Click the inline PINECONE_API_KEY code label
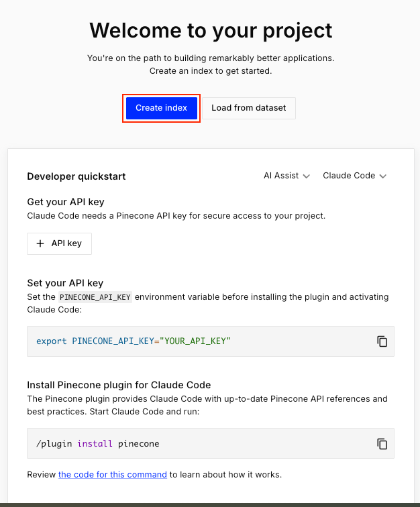 click(x=95, y=297)
